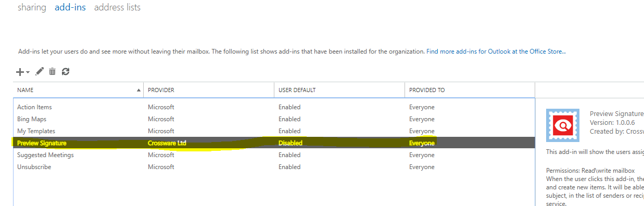Click the pencil edit icon
644x206 pixels.
40,72
